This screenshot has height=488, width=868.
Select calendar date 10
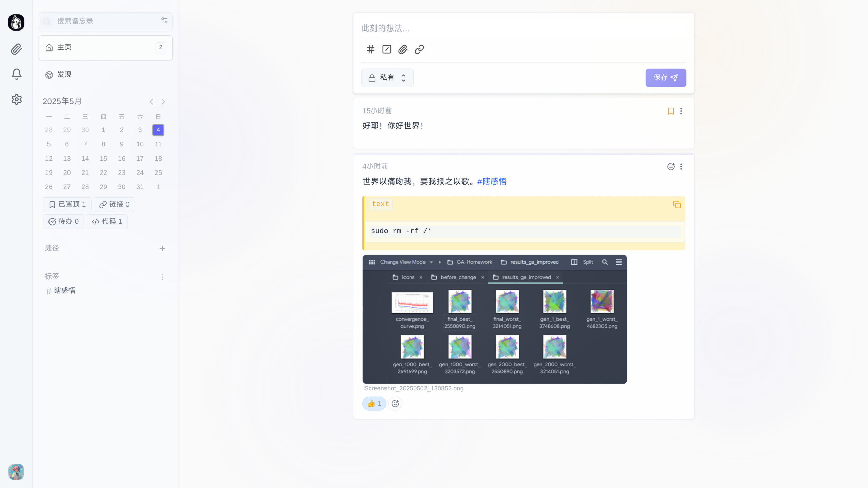tap(140, 144)
